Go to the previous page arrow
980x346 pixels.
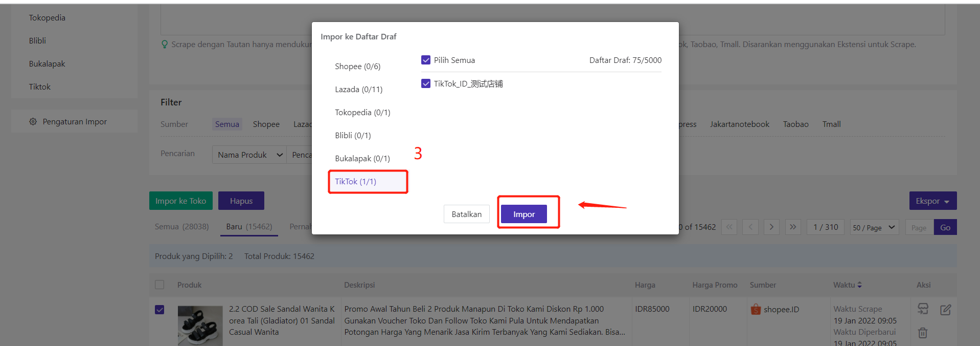(x=750, y=227)
